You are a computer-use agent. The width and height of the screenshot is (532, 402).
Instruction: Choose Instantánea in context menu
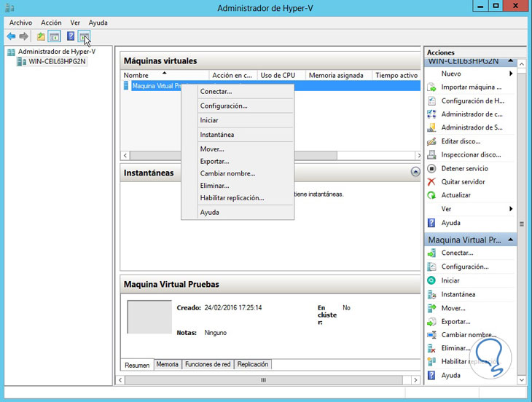click(238, 135)
